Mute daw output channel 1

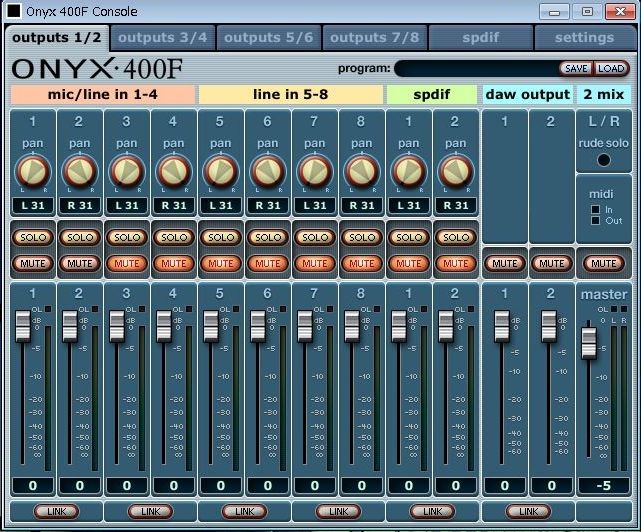point(504,263)
